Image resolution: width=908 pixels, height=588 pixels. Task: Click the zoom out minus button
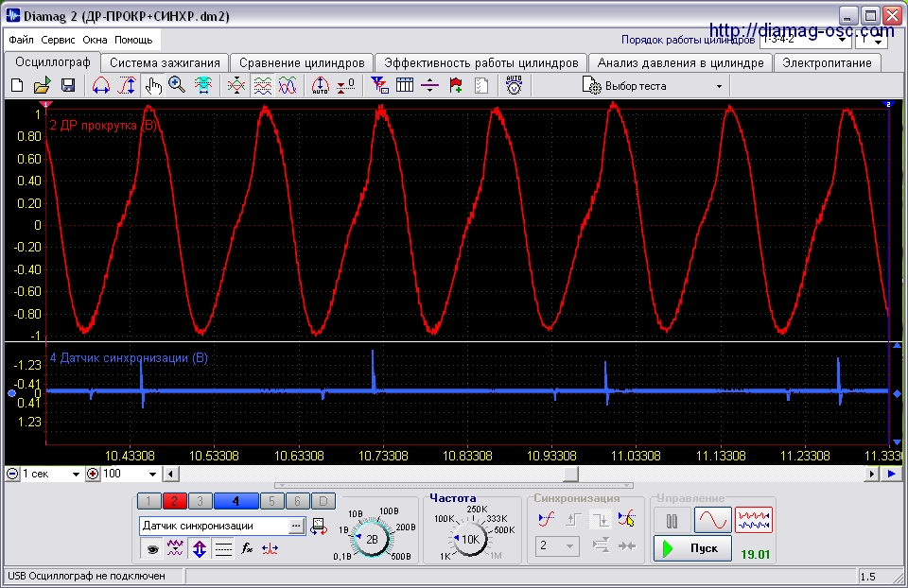tap(11, 474)
